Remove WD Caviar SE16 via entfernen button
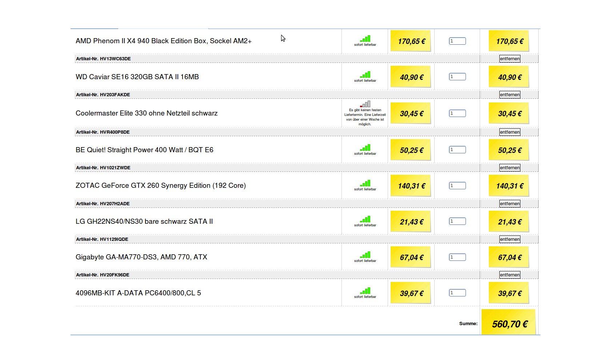 (x=510, y=95)
